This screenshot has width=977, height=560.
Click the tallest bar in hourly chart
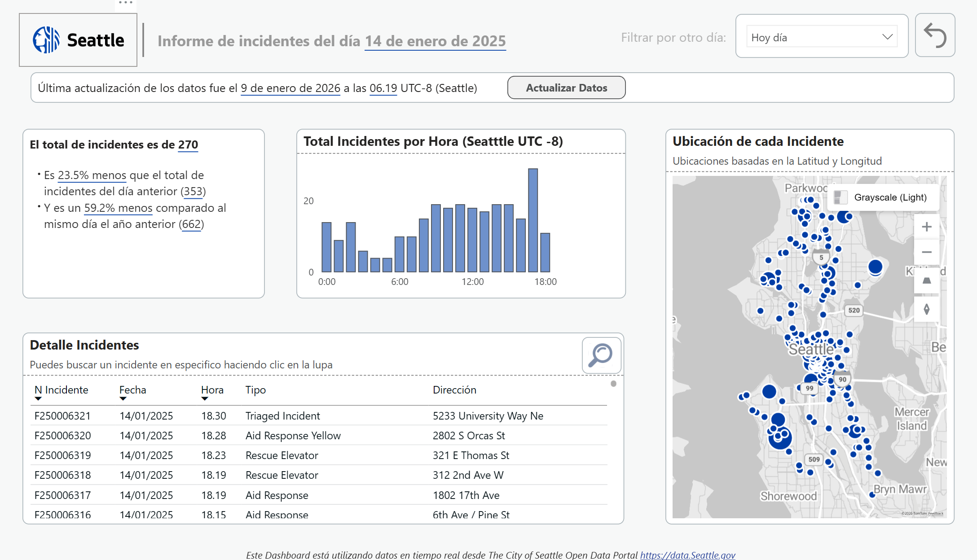(533, 220)
